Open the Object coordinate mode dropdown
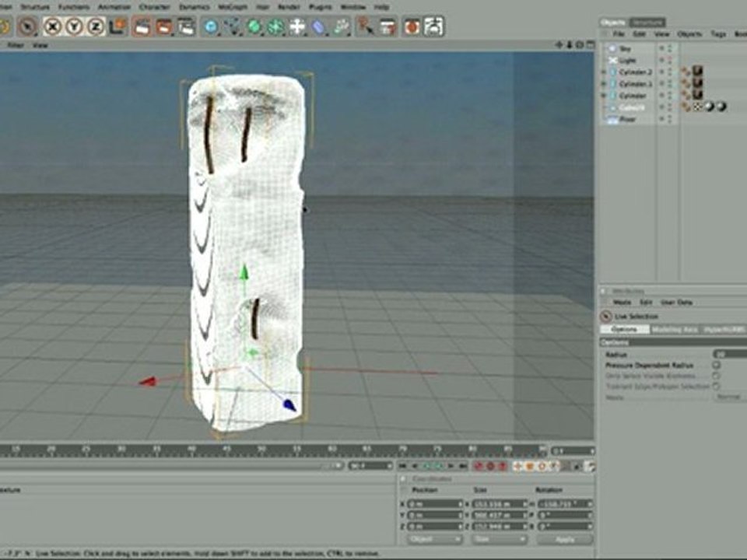 [434, 540]
